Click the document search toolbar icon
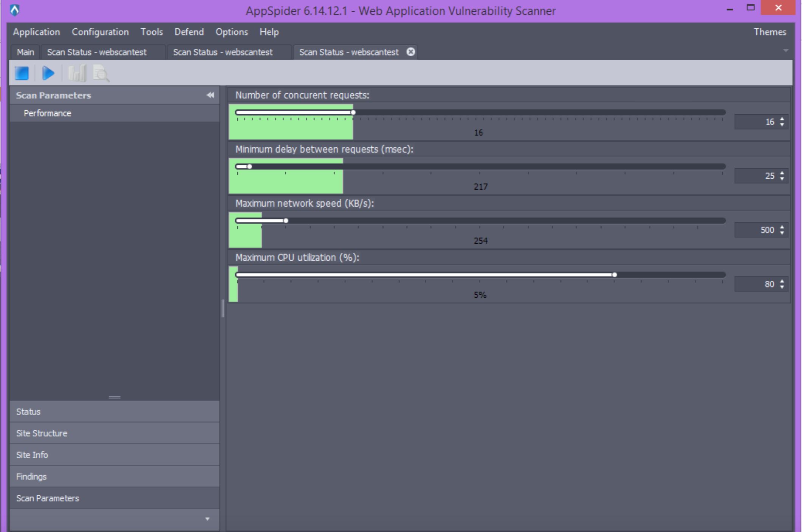 [x=101, y=73]
